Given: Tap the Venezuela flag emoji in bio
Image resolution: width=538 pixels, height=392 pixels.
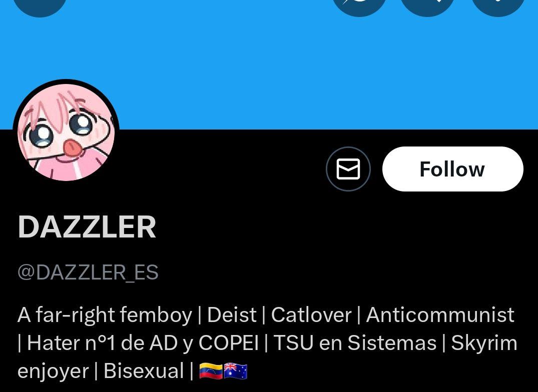Looking at the screenshot, I should [x=211, y=371].
